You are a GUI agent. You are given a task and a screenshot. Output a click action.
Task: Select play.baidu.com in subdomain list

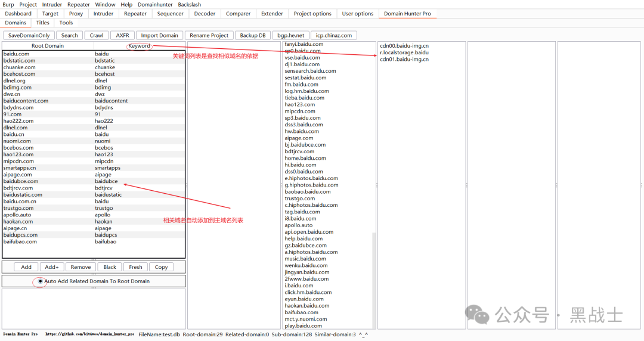[x=303, y=326]
